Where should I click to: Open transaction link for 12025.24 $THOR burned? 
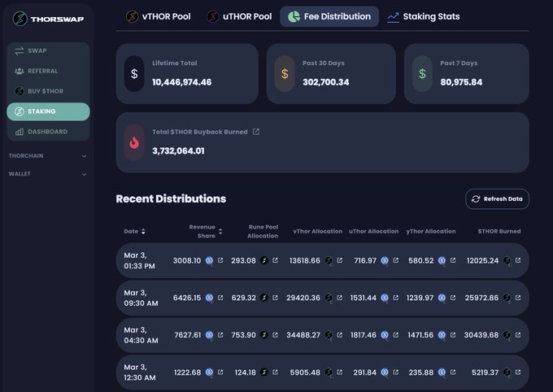(517, 260)
